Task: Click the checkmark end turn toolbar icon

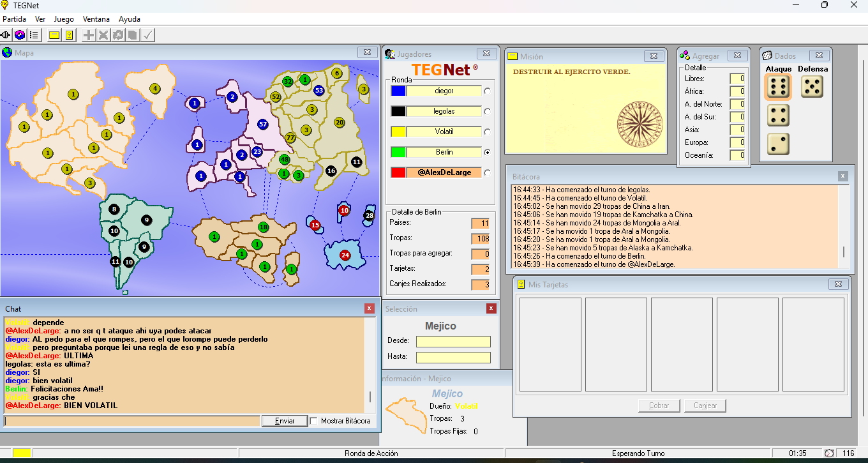Action: pyautogui.click(x=148, y=35)
